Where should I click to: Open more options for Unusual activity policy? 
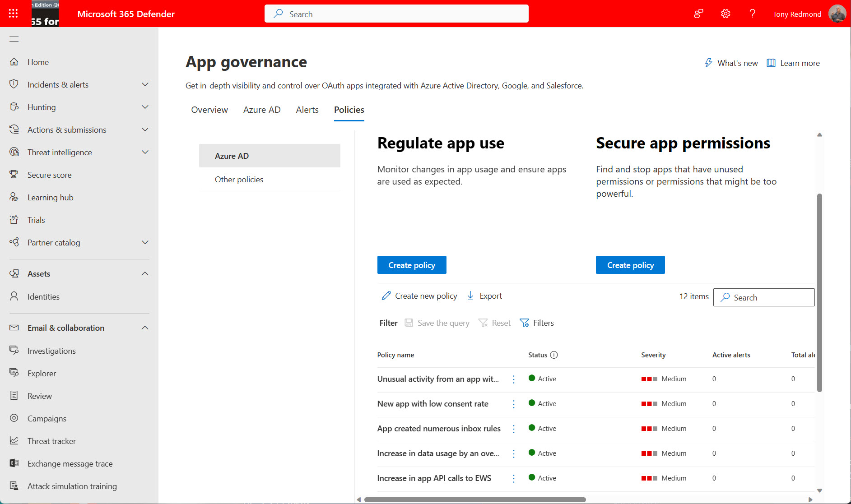pos(514,379)
